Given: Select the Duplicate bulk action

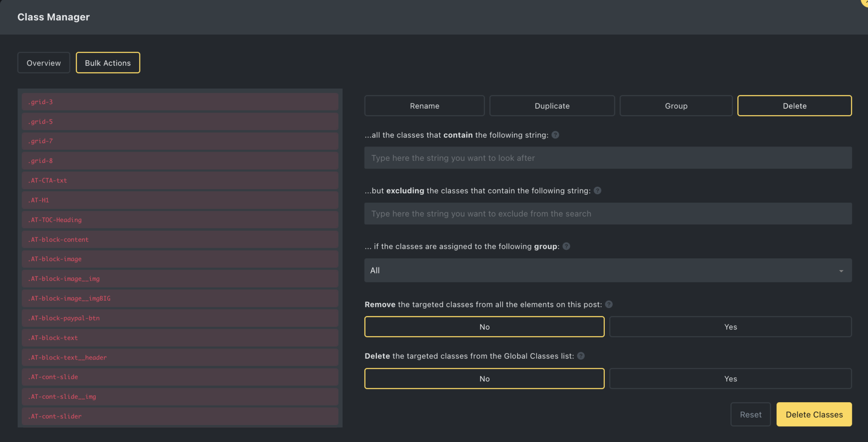Looking at the screenshot, I should pos(552,106).
